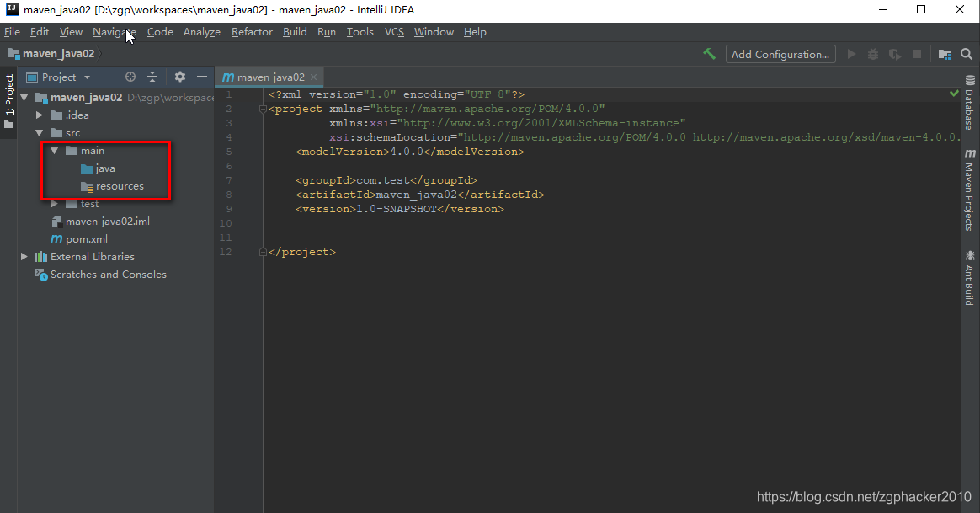Click the External Libraries icon
The height and width of the screenshot is (513, 980).
(41, 256)
